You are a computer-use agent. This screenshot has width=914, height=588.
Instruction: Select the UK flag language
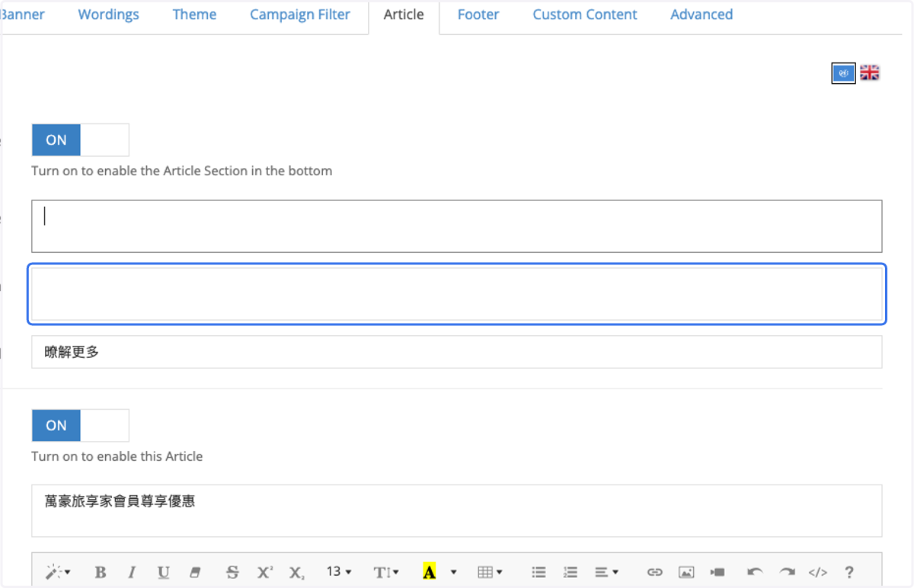(x=870, y=73)
